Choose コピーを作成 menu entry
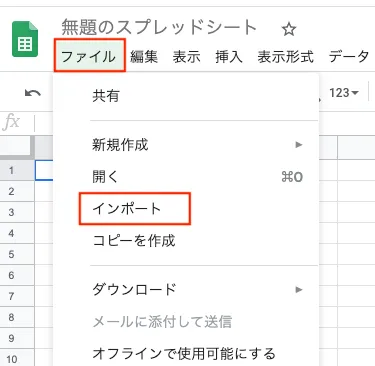The image size is (375, 366). click(186, 240)
